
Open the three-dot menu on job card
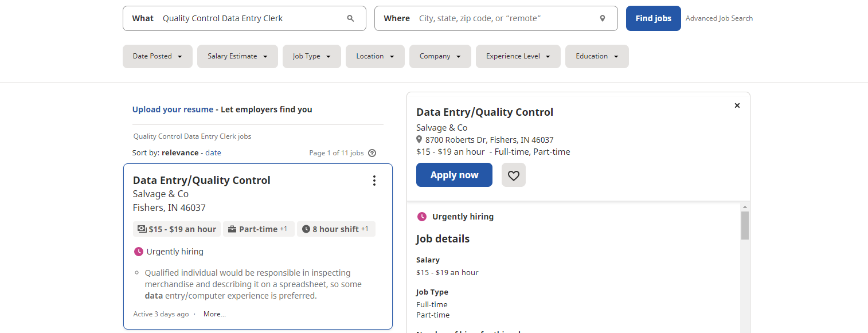coord(374,181)
